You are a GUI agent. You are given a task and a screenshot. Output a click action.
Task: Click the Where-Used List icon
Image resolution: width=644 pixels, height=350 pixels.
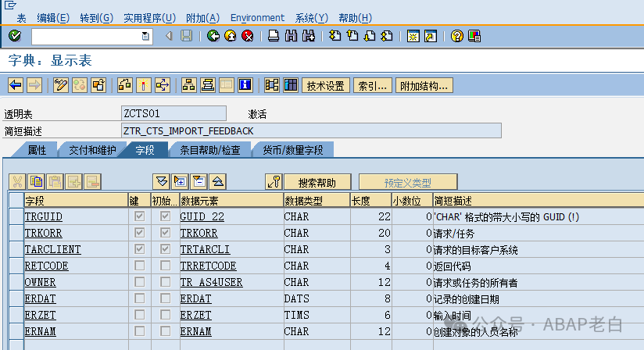pyautogui.click(x=163, y=85)
